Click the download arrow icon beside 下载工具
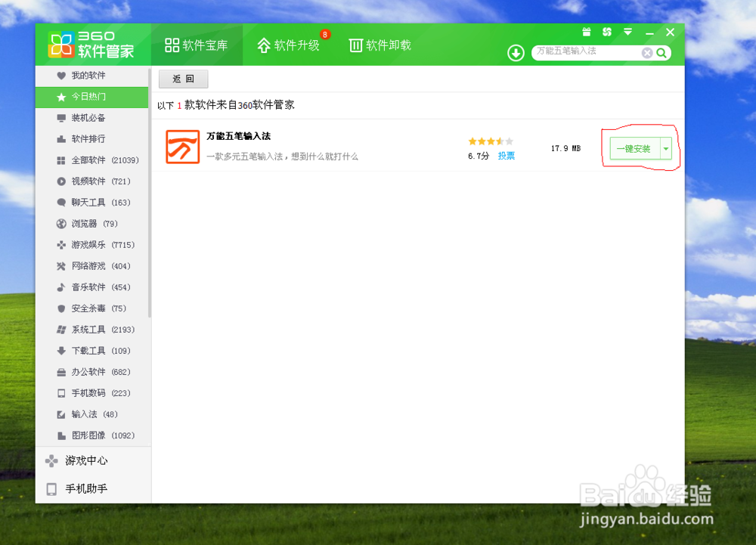Screen dimensions: 756x545 coord(61,351)
